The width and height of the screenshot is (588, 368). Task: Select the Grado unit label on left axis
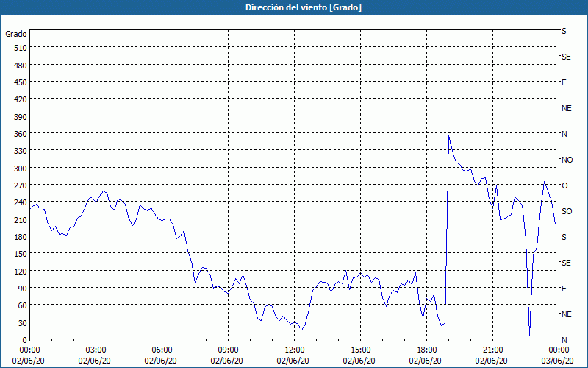coord(15,34)
